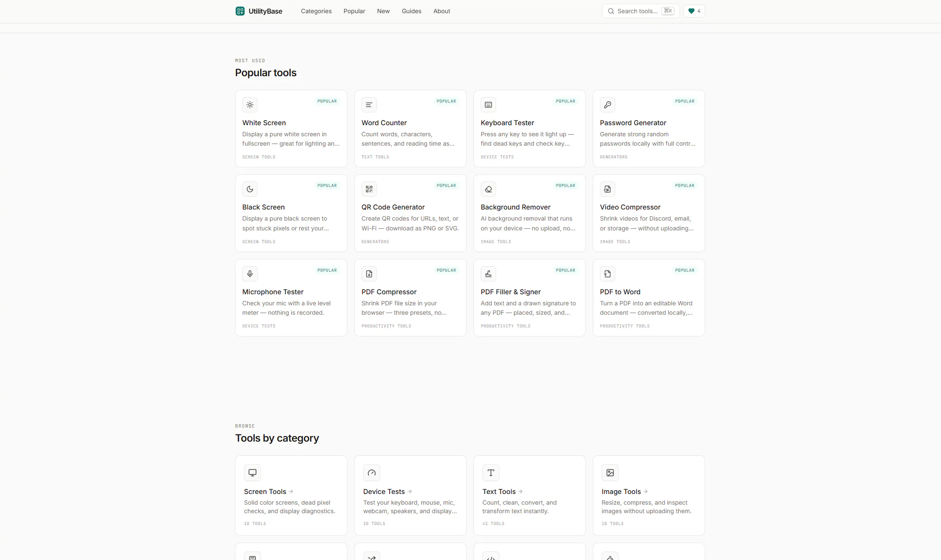Click the 'Popular tools' heading
The image size is (941, 560).
click(266, 73)
